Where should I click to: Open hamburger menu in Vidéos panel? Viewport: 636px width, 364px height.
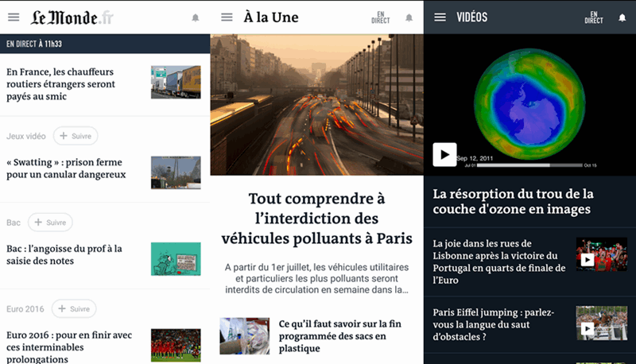pos(440,17)
